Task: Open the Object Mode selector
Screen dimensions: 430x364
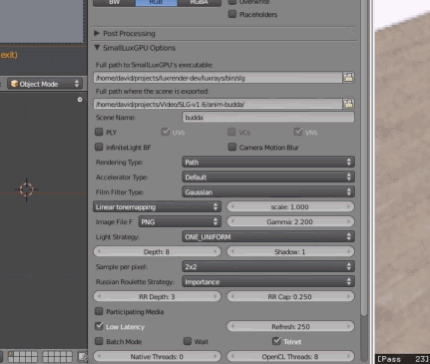Action: tap(45, 84)
